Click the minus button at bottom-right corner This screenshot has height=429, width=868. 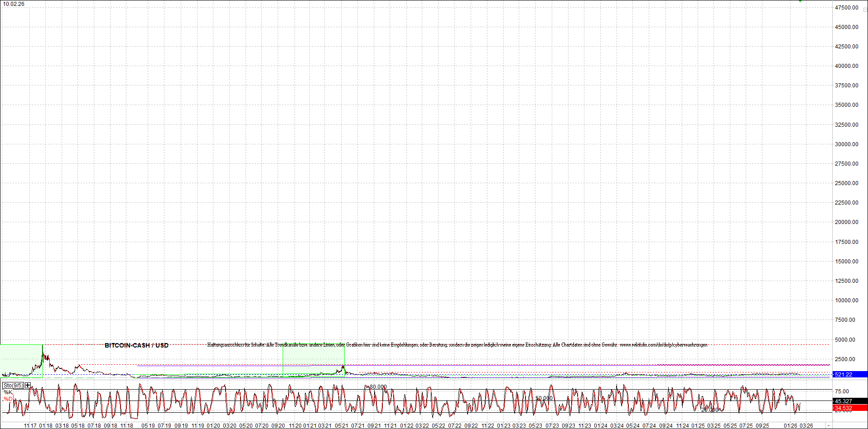[829, 426]
